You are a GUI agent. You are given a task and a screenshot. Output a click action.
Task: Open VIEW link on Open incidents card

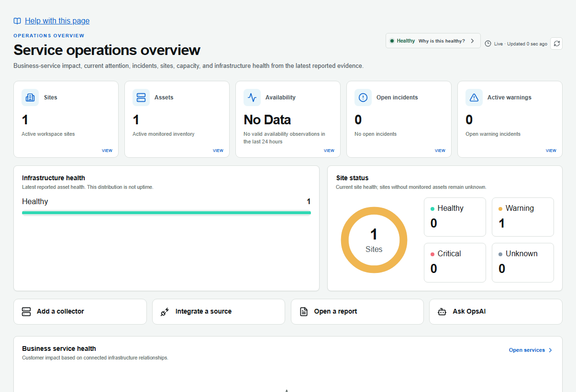[x=440, y=151]
